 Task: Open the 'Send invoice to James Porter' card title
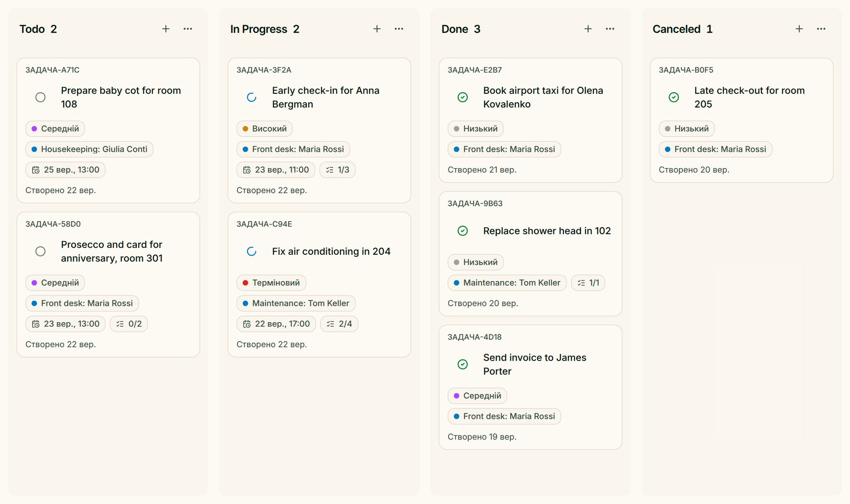coord(535,364)
